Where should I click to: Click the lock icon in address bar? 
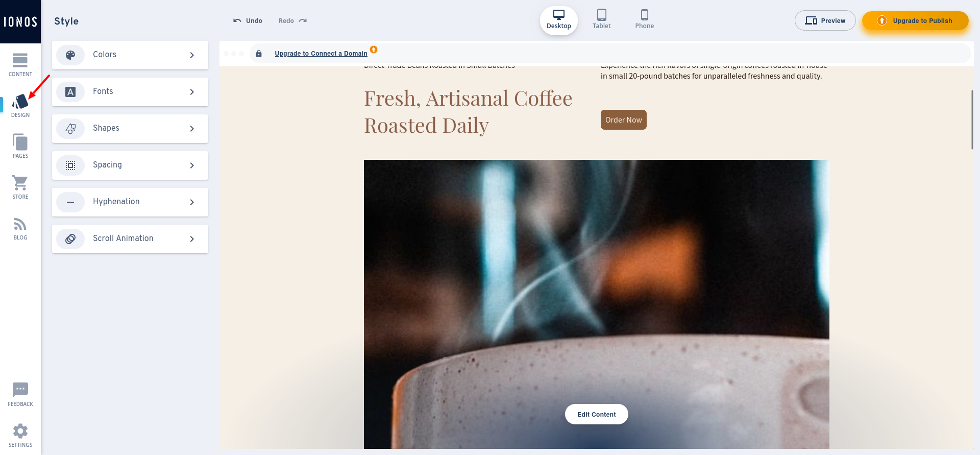pos(259,54)
